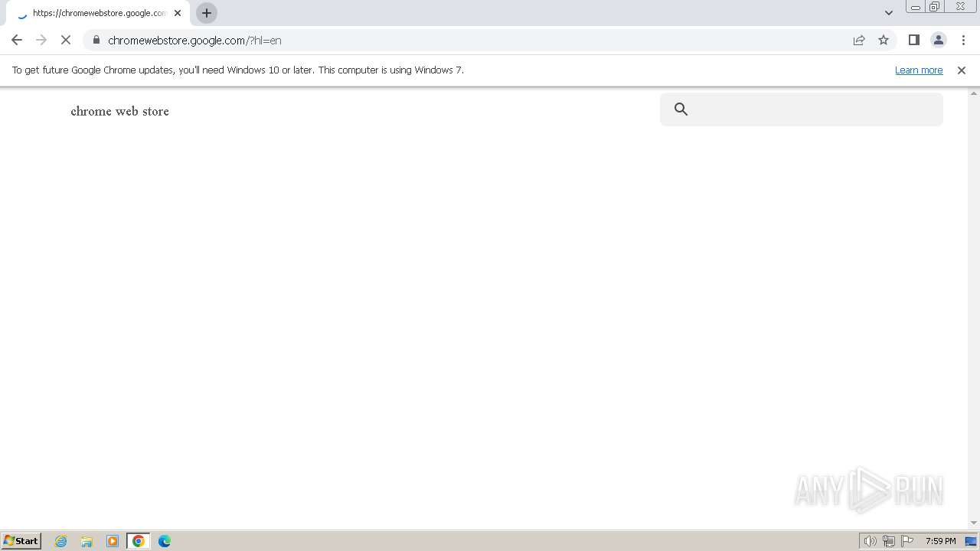
Task: Open the side panel icon
Action: [913, 40]
